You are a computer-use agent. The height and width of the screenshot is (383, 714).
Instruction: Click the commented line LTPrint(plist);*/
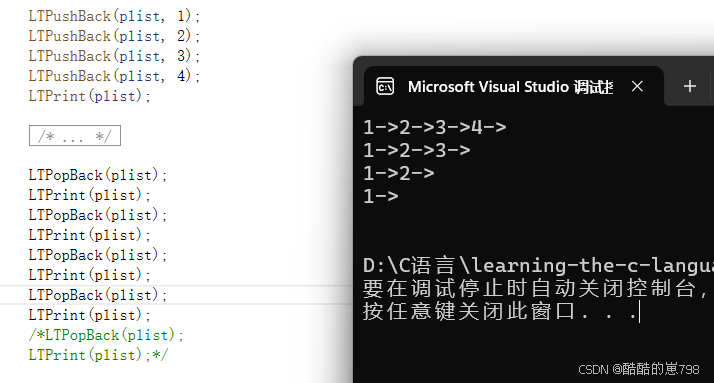98,355
